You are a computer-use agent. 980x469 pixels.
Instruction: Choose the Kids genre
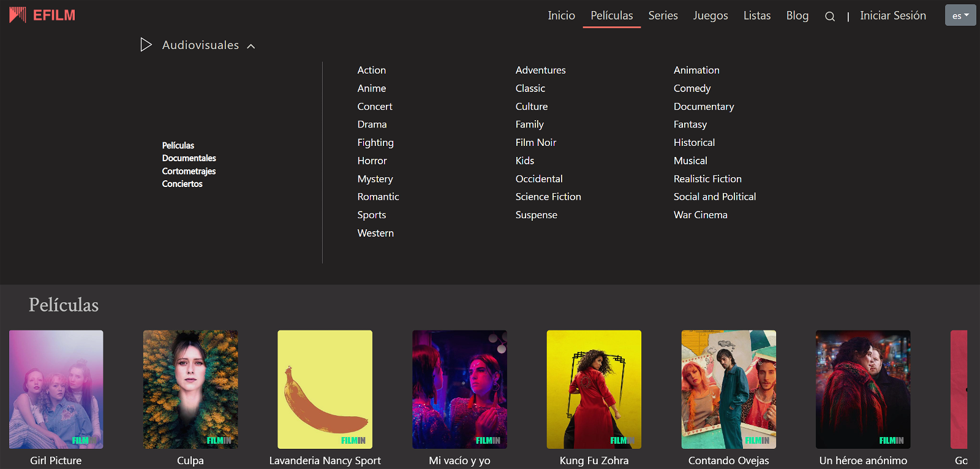(524, 161)
